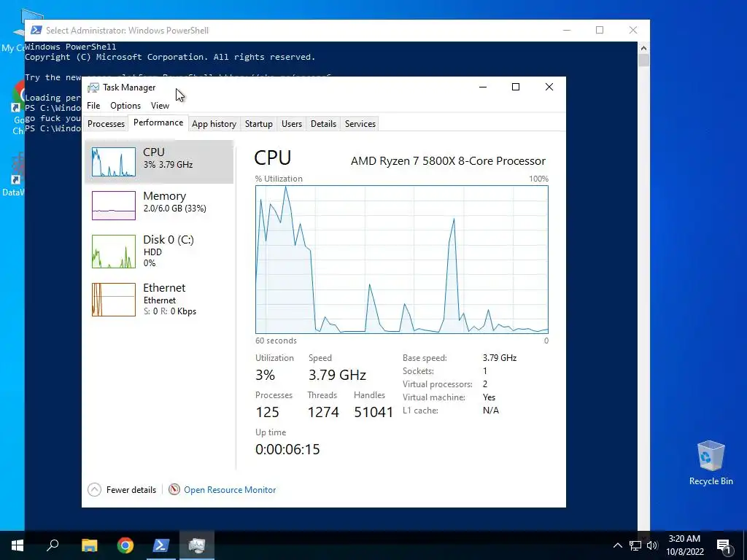747x560 pixels.
Task: Click the Threads count 1274
Action: [323, 412]
